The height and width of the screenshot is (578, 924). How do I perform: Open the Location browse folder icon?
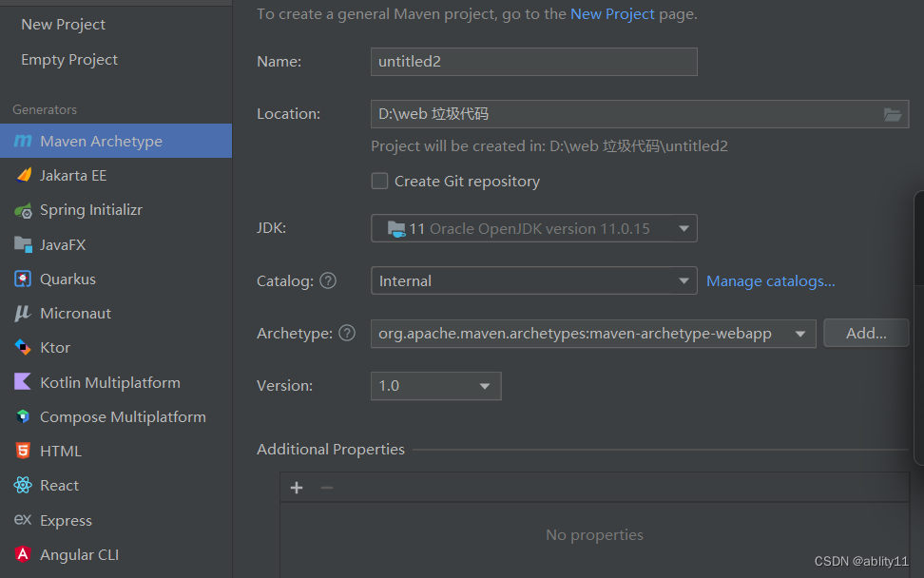[x=893, y=114]
